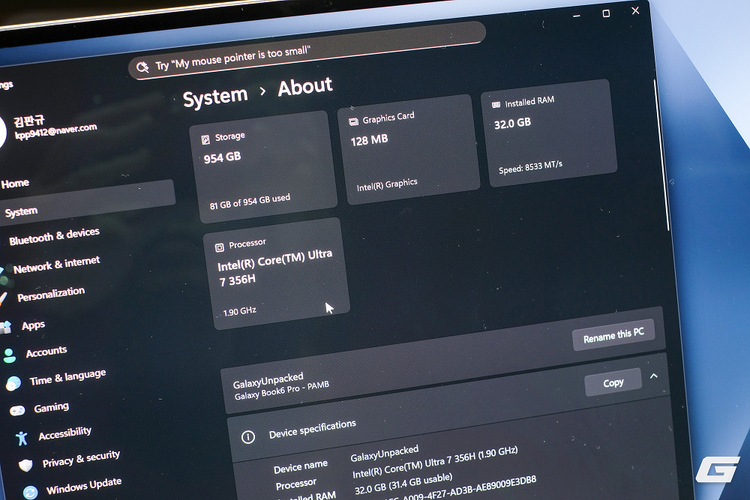Copy device specifications with Copy button

click(613, 382)
